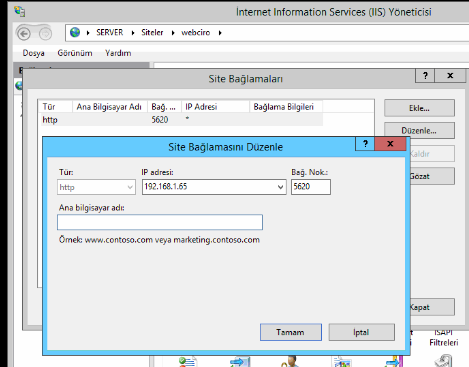The image size is (469, 367).
Task: Click the İptal button
Action: pyautogui.click(x=362, y=332)
